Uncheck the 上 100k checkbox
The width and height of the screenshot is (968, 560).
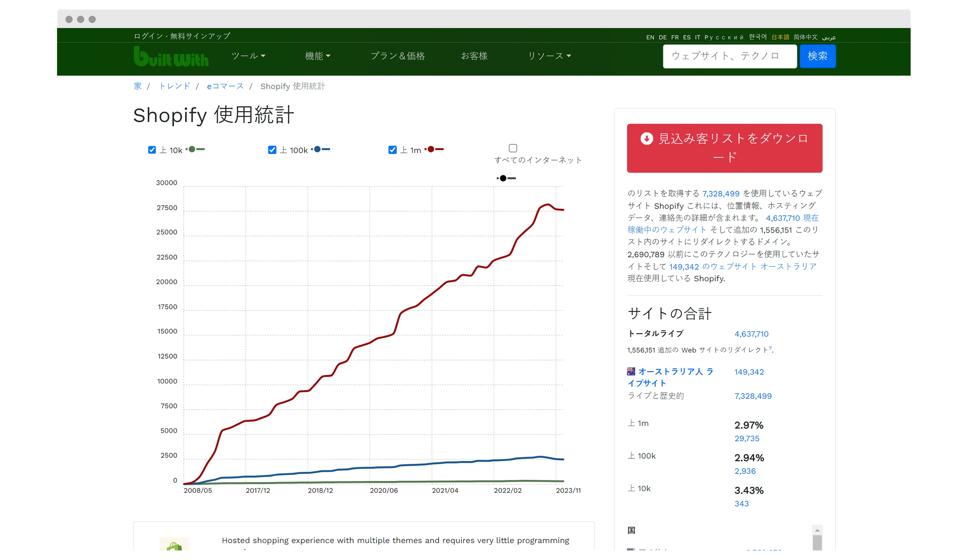pyautogui.click(x=272, y=150)
